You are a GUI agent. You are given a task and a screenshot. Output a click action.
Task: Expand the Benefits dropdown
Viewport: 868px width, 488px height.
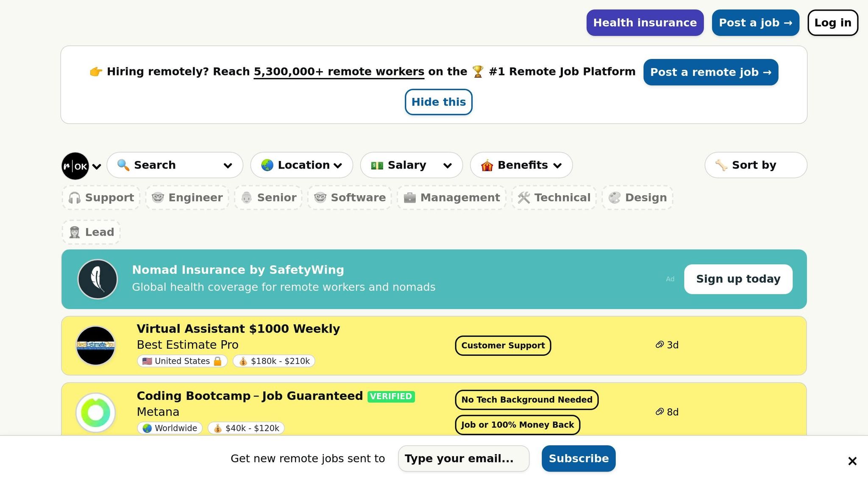(x=521, y=165)
